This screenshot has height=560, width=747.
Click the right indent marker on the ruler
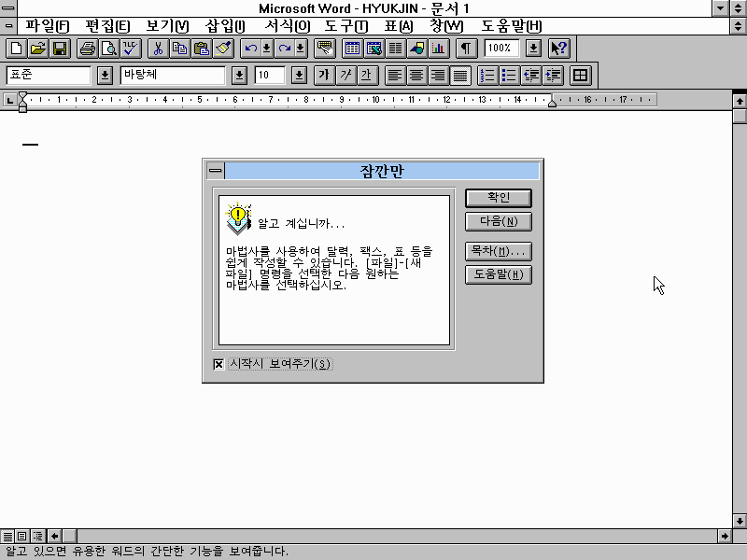point(552,104)
